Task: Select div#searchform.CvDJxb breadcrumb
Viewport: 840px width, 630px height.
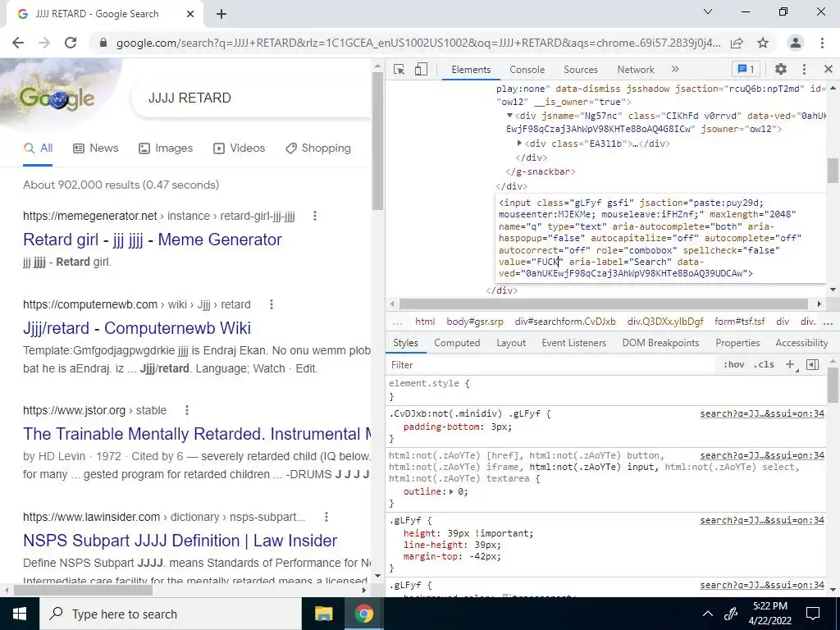Action: tap(565, 322)
